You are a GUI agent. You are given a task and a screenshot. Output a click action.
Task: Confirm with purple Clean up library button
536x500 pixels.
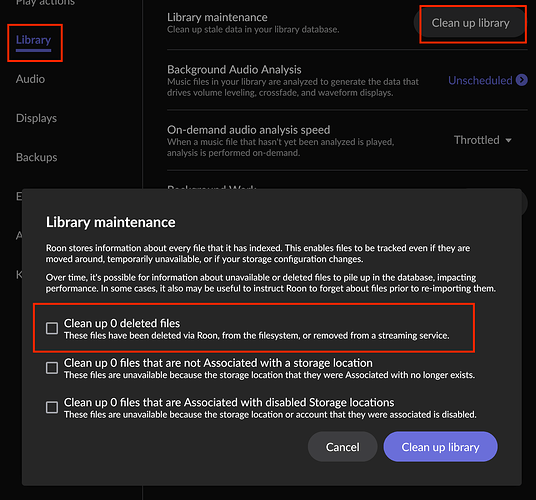440,447
